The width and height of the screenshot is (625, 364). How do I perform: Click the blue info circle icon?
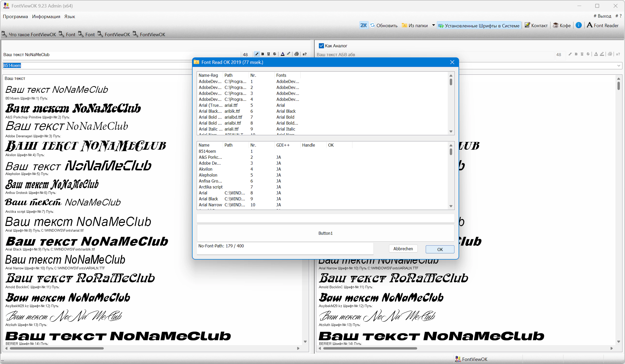point(579,25)
